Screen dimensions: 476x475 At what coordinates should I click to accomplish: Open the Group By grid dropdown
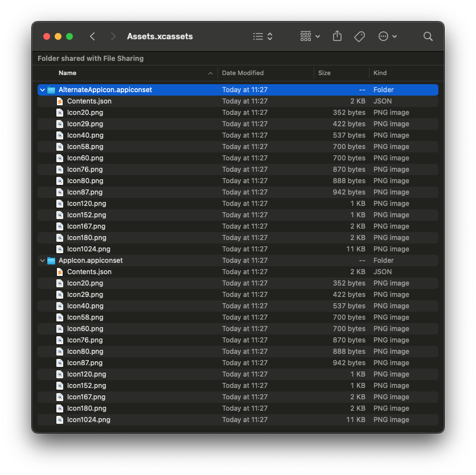310,36
